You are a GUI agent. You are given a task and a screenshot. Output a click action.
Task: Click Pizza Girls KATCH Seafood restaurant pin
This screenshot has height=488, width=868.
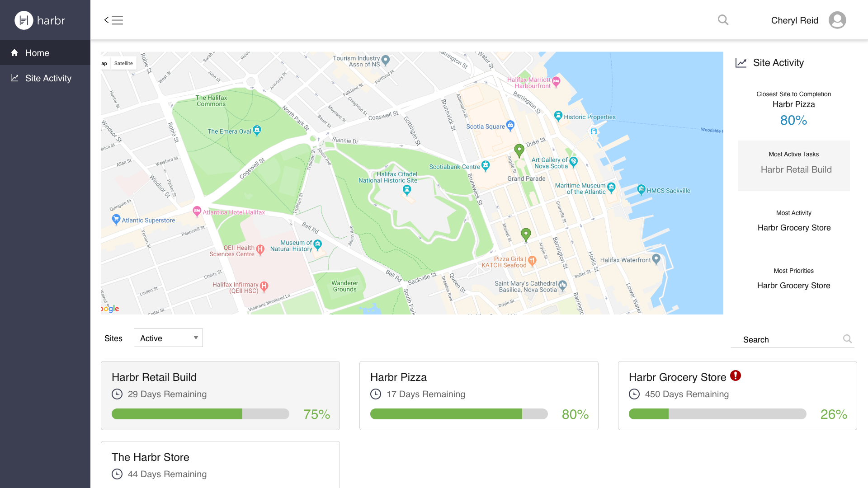point(532,261)
